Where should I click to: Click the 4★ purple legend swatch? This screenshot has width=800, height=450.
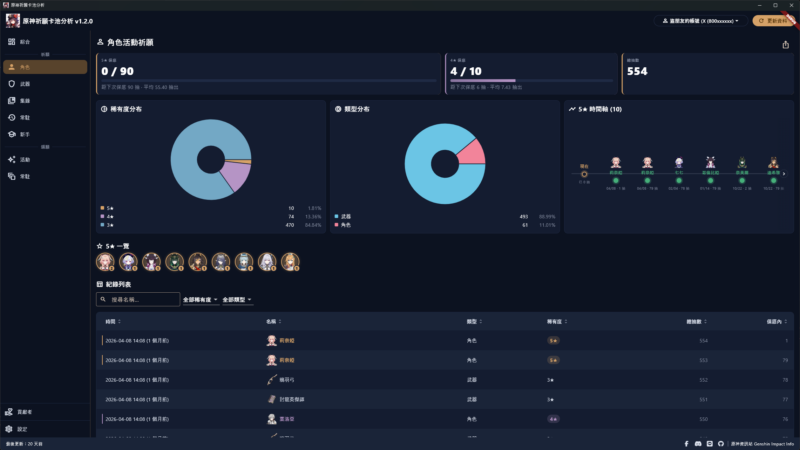(x=103, y=216)
